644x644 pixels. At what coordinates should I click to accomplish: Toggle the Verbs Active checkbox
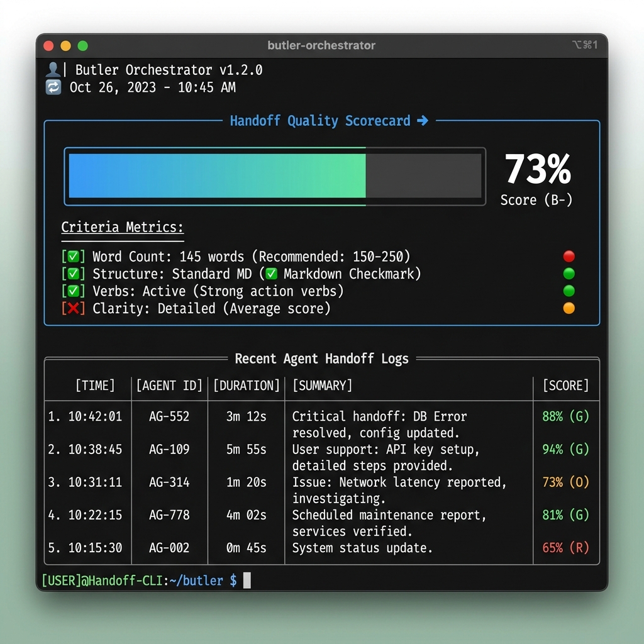(x=73, y=291)
